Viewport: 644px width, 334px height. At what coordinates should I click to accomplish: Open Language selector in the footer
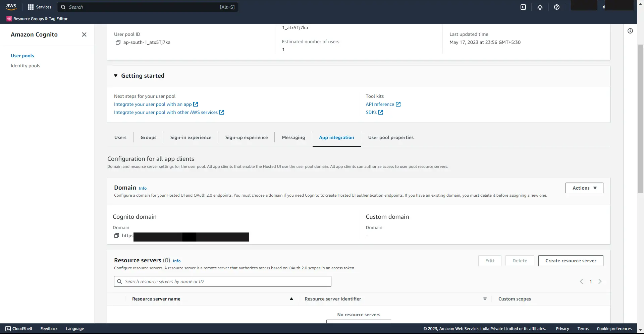75,329
